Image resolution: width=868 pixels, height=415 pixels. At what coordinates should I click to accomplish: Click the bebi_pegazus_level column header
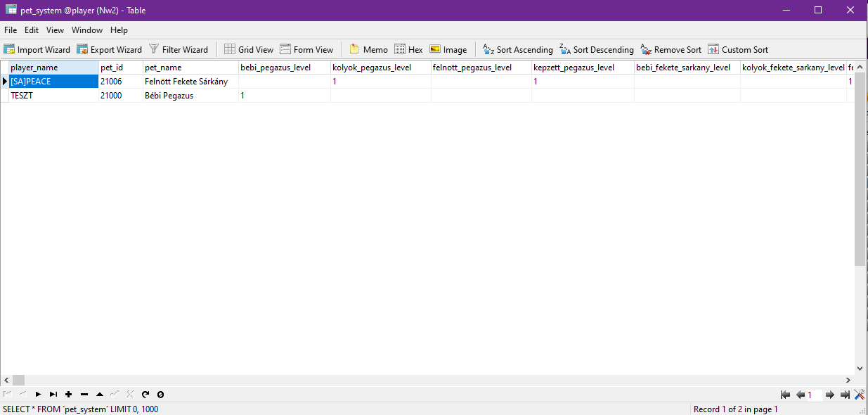[x=285, y=68]
